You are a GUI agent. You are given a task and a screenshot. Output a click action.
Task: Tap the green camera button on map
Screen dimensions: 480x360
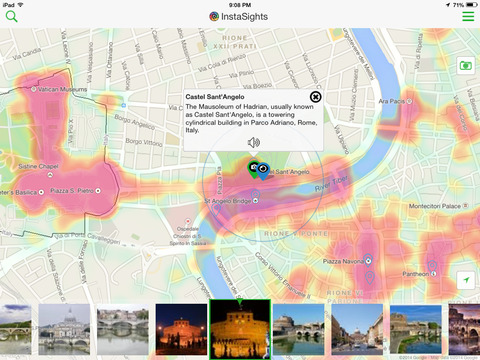tap(466, 66)
